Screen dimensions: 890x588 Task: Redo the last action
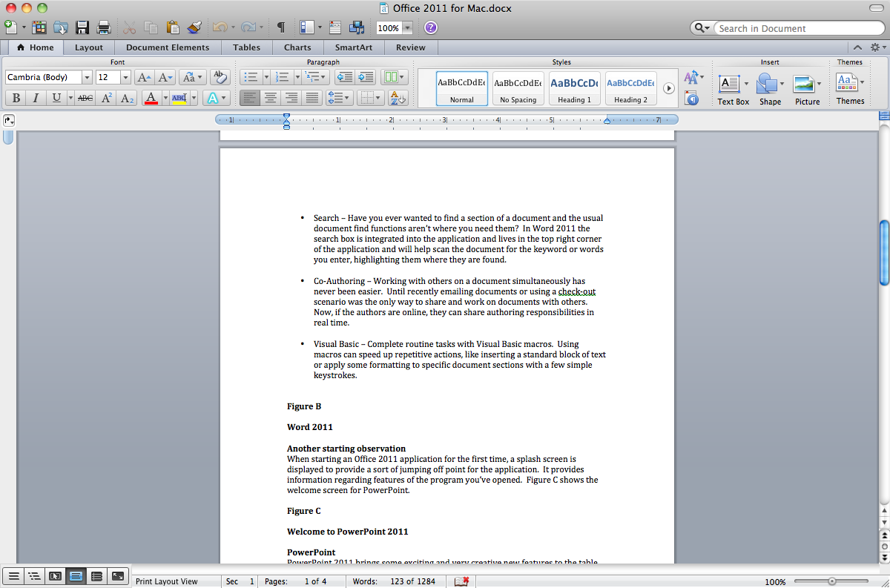click(x=248, y=28)
